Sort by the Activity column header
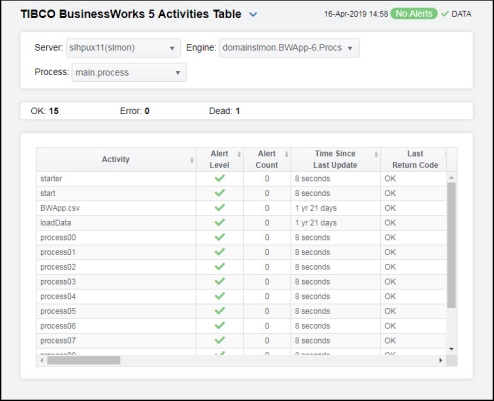Screen dimensions: 494x401 pyautogui.click(x=115, y=159)
